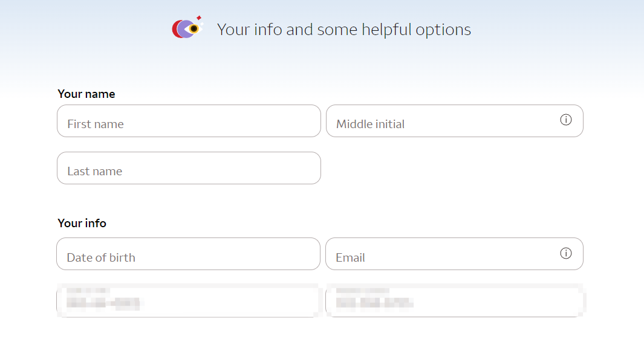Select the Middle initial input box
The width and height of the screenshot is (644, 339).
click(x=454, y=121)
